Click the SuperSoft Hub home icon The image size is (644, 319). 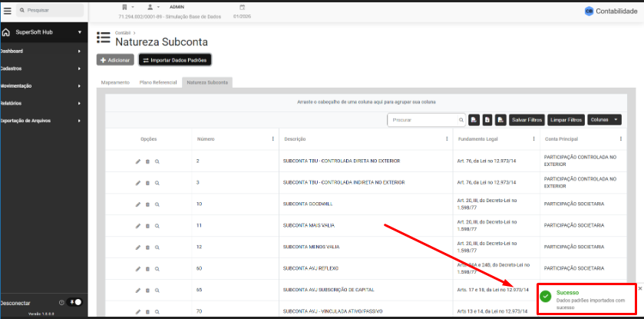tap(6, 32)
